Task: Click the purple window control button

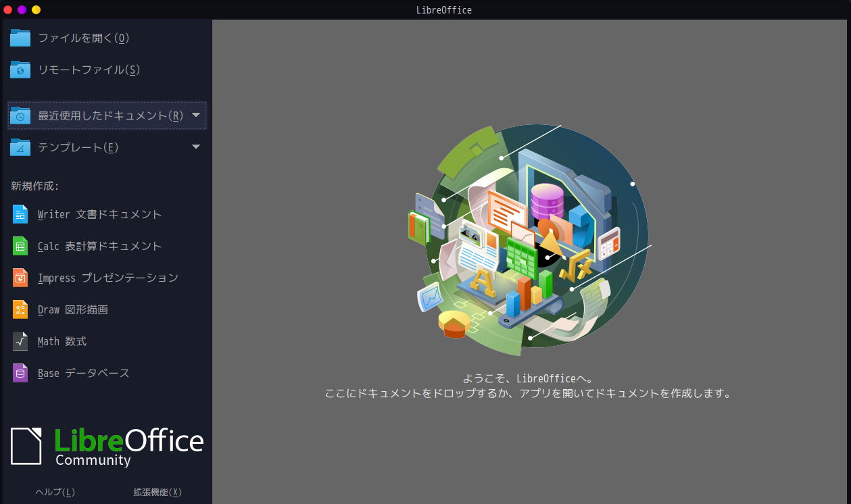Action: (22, 9)
